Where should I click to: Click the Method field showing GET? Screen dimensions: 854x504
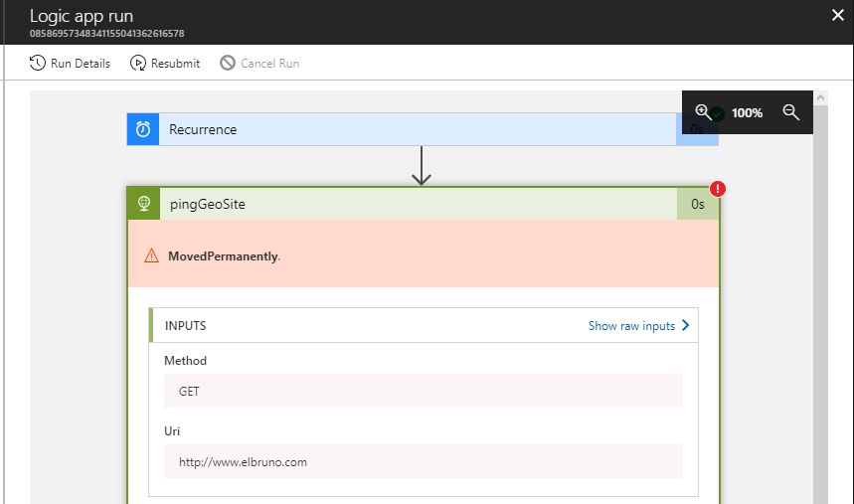pyautogui.click(x=423, y=391)
